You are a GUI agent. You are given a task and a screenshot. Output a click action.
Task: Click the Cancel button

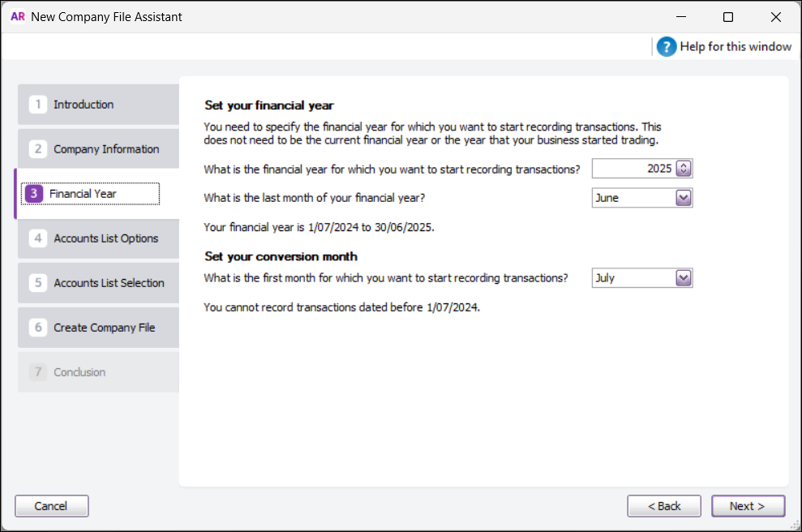(x=51, y=505)
